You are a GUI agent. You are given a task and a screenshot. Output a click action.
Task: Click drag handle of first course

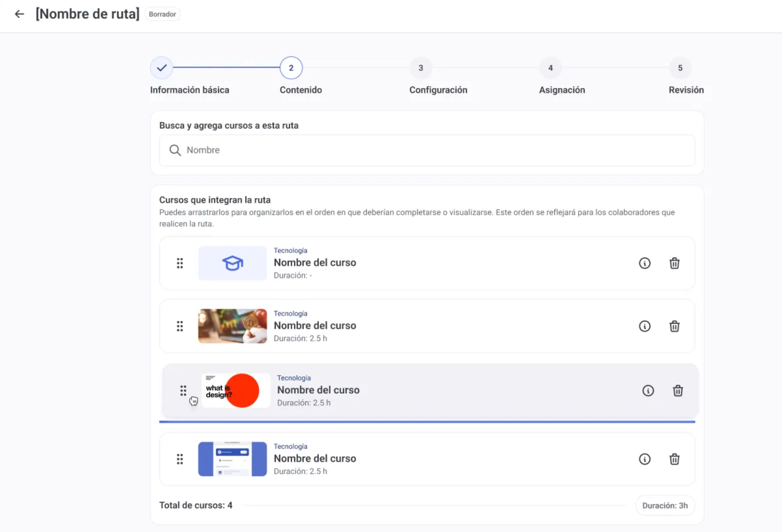point(180,263)
